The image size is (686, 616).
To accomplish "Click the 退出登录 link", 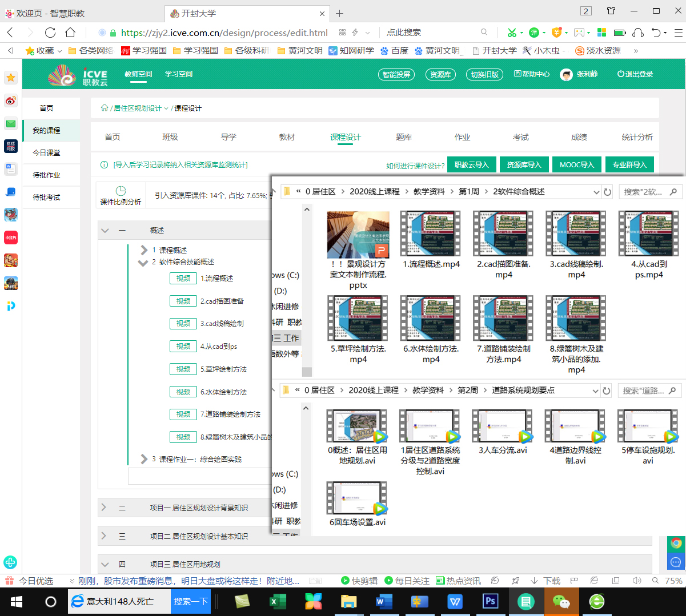I will [x=635, y=74].
